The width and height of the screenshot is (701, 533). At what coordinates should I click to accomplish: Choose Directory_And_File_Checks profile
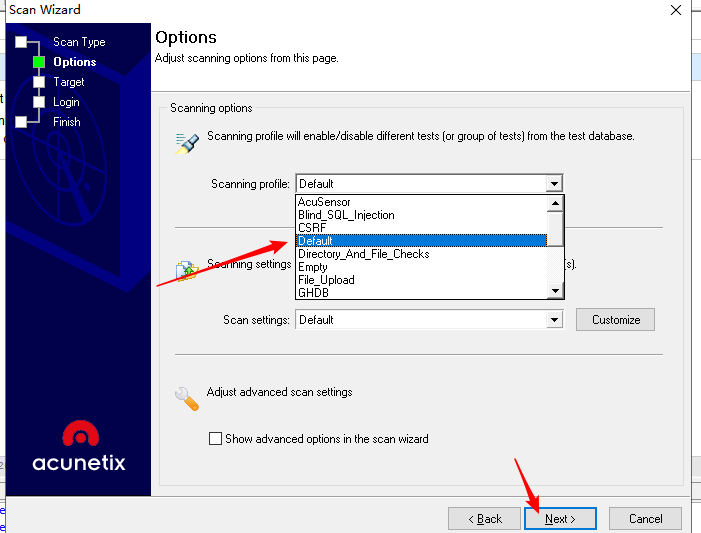pos(363,254)
